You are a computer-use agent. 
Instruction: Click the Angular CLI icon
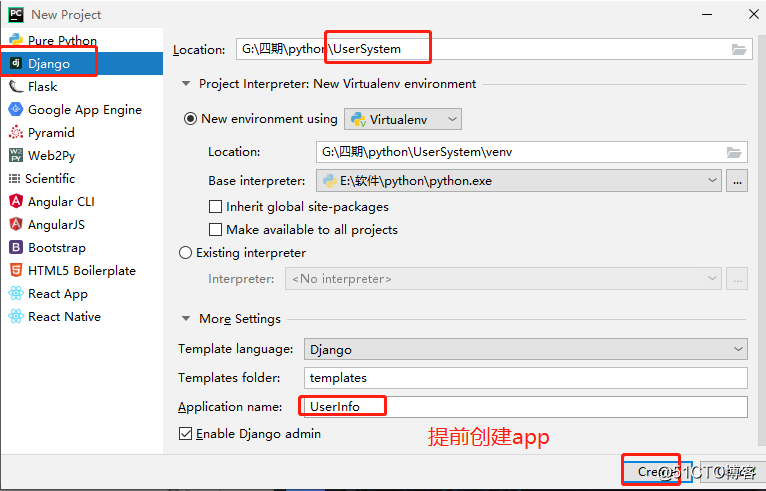click(16, 201)
